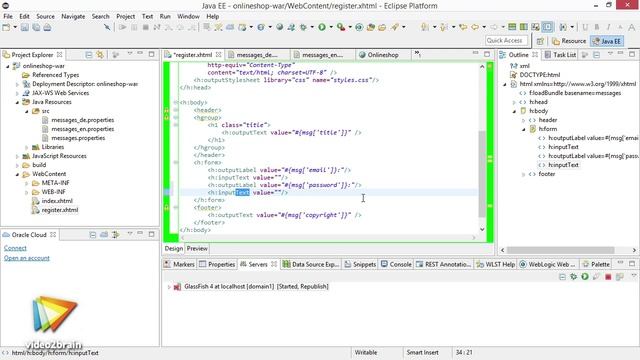
Task: Switch to the Resource perspective
Action: pos(569,41)
